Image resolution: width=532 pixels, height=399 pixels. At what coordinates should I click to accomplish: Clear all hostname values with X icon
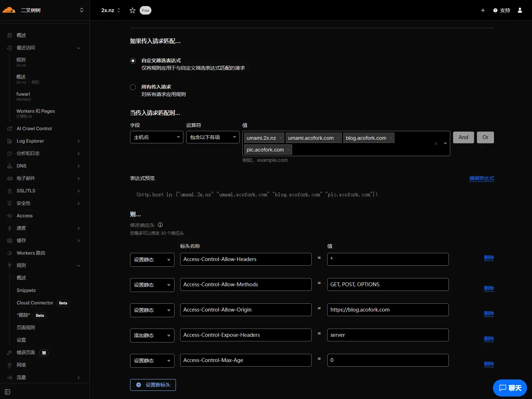[436, 144]
